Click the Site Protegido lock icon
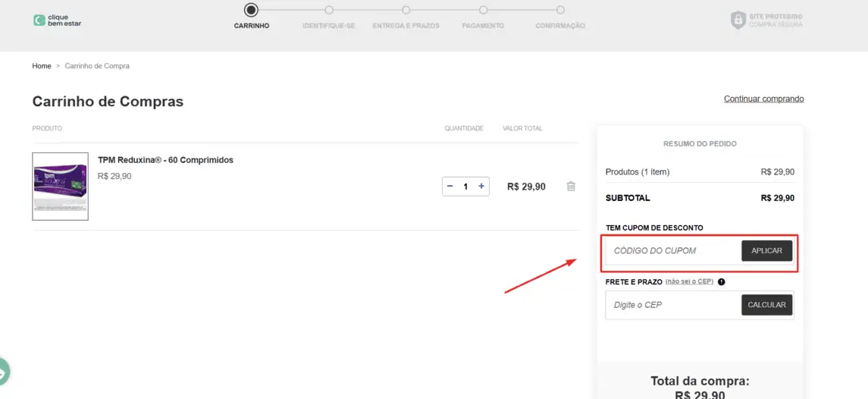 click(x=738, y=20)
